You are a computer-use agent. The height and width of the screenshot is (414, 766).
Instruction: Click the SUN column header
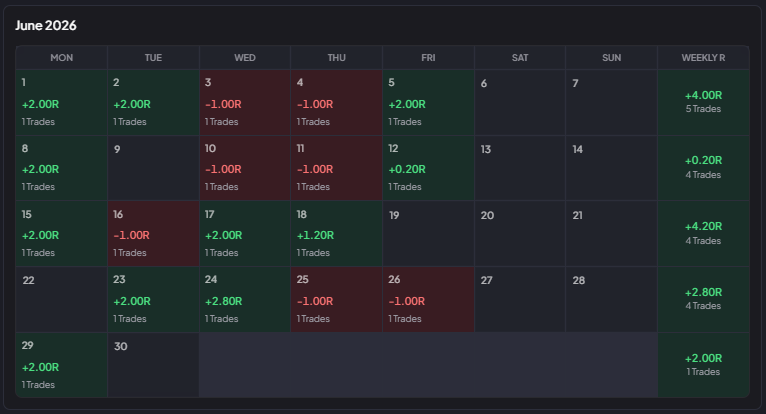pos(612,58)
